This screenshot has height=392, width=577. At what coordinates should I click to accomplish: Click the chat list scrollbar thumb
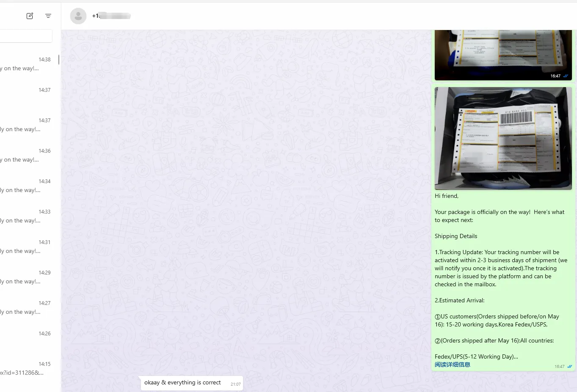pyautogui.click(x=58, y=60)
